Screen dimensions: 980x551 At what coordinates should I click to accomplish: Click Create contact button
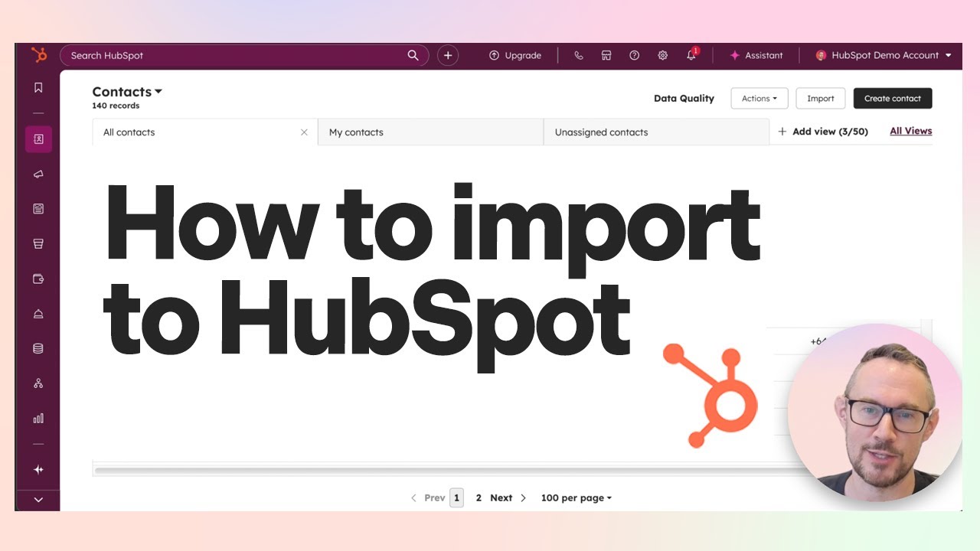tap(893, 98)
